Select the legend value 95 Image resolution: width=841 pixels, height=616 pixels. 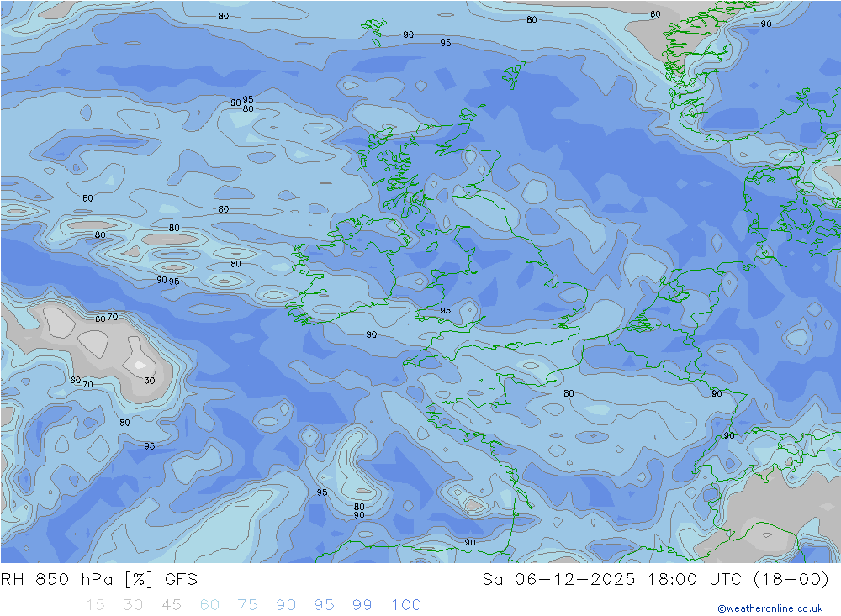coord(324,605)
